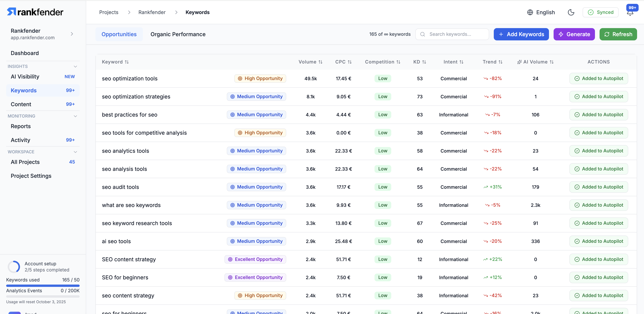Image resolution: width=644 pixels, height=314 pixels.
Task: Switch to Organic Performance tab
Action: (x=178, y=34)
